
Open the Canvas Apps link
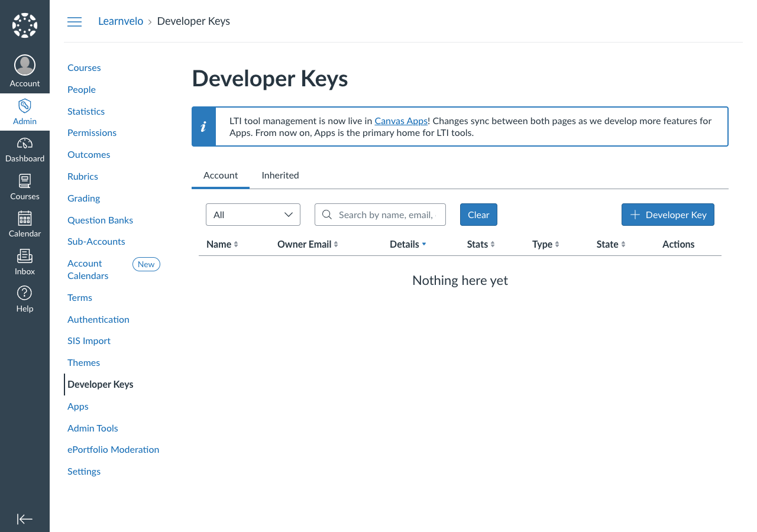click(x=401, y=121)
